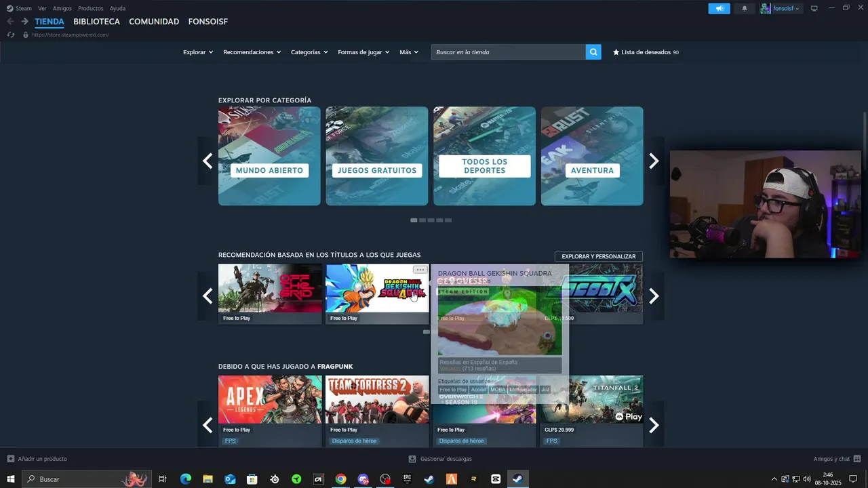868x488 pixels.
Task: Click the first category carousel page dot
Action: (x=414, y=220)
